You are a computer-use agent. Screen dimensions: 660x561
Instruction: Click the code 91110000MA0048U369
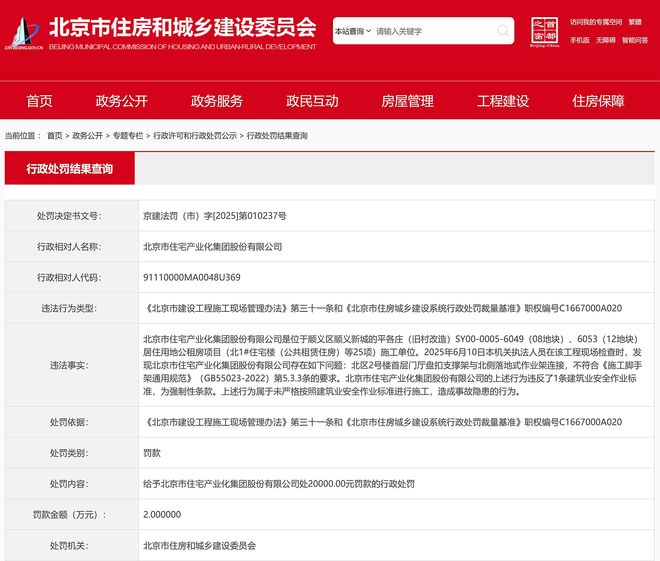[192, 277]
